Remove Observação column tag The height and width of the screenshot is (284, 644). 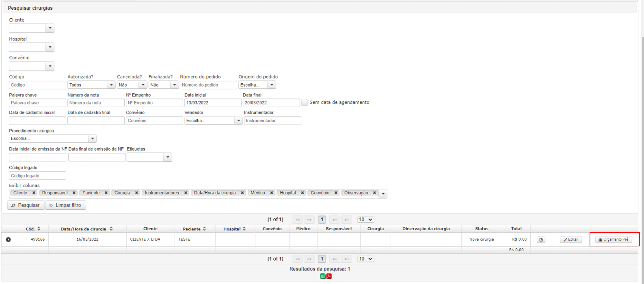[374, 193]
